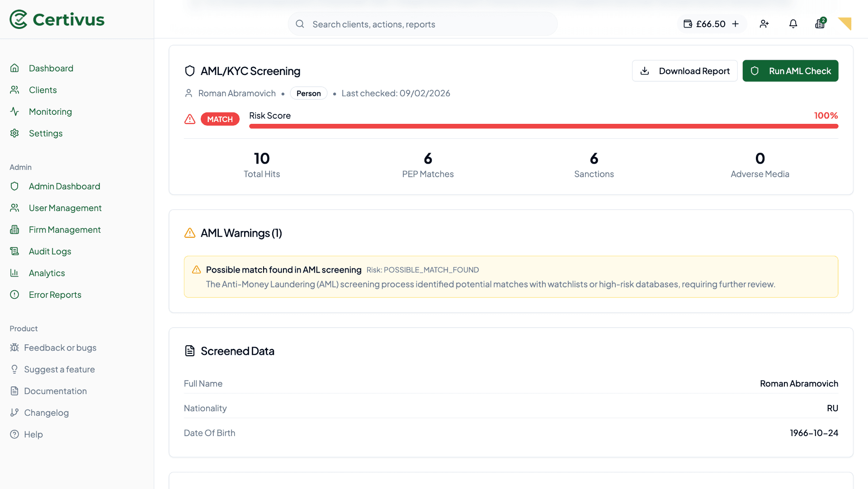The width and height of the screenshot is (868, 489).
Task: Open Feedback or bugs link
Action: (60, 348)
